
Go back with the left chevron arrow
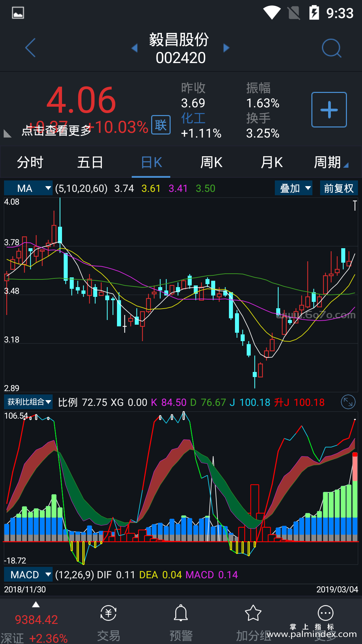point(31,48)
